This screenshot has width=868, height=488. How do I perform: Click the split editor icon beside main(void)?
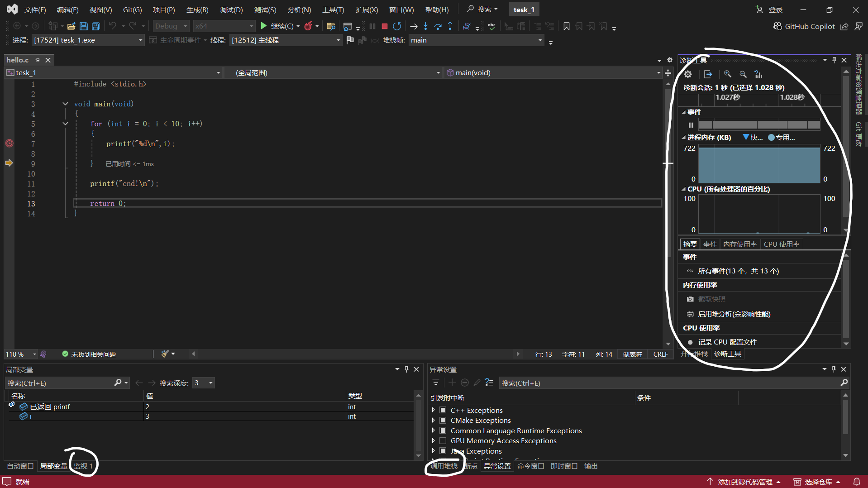click(668, 72)
